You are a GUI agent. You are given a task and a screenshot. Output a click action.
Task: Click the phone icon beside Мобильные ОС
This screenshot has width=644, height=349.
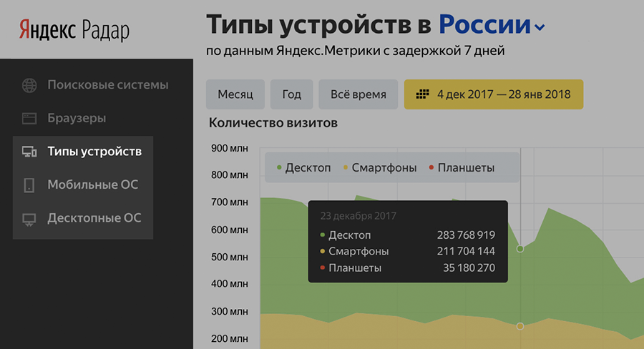[x=29, y=185]
